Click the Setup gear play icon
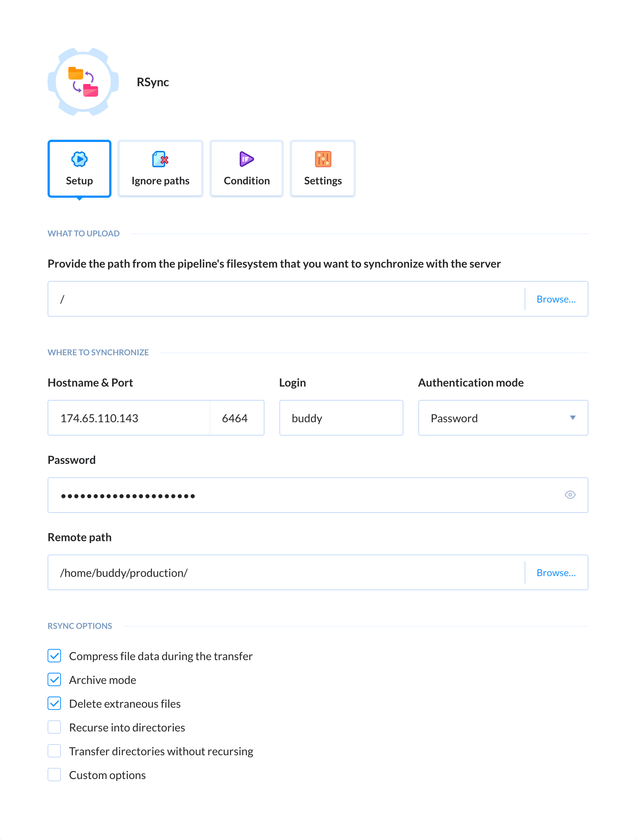The image size is (636, 840). tap(79, 159)
